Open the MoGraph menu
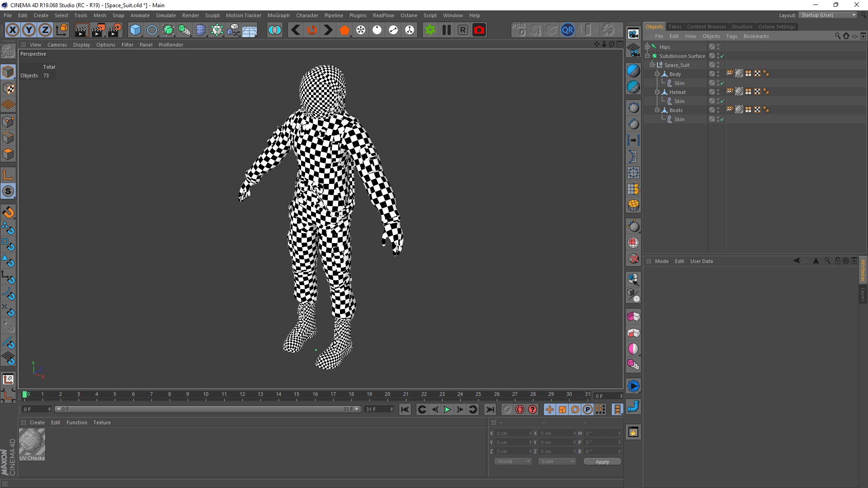The width and height of the screenshot is (868, 488). (278, 15)
